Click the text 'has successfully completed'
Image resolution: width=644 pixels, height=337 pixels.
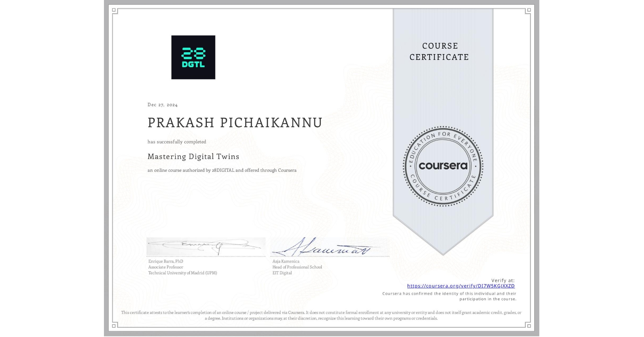[x=177, y=142]
